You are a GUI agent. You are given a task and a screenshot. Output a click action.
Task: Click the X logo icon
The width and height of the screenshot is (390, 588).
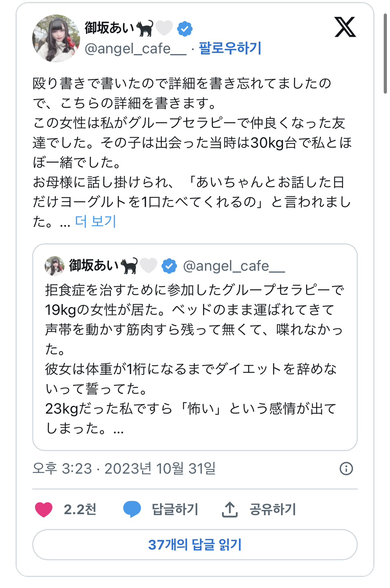point(345,27)
